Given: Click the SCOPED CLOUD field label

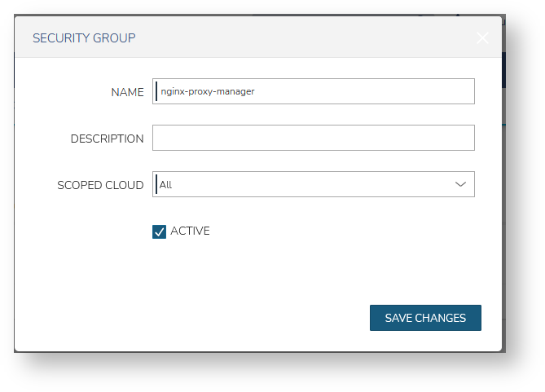Looking at the screenshot, I should tap(100, 185).
